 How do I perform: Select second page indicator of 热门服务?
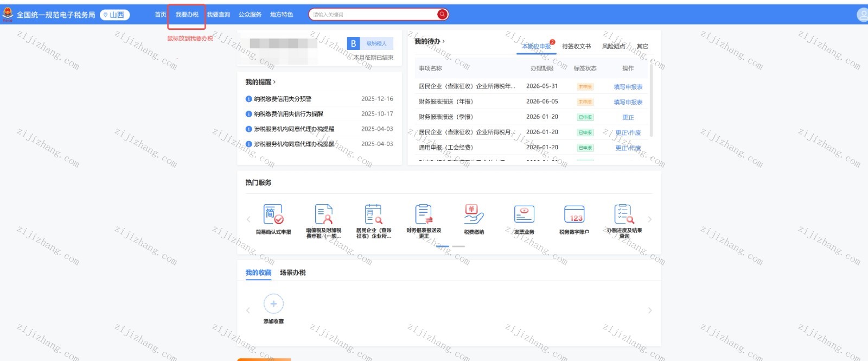click(458, 246)
